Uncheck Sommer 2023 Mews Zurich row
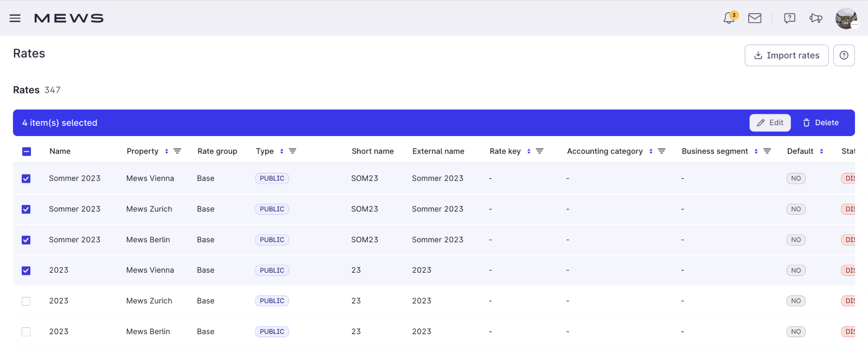Viewport: 868px width, 348px height. [26, 209]
